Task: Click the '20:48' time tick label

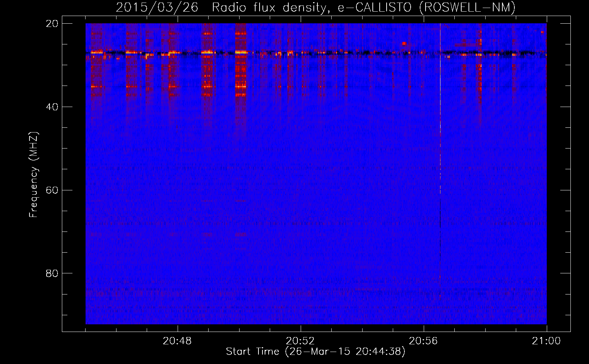Action: click(x=177, y=341)
